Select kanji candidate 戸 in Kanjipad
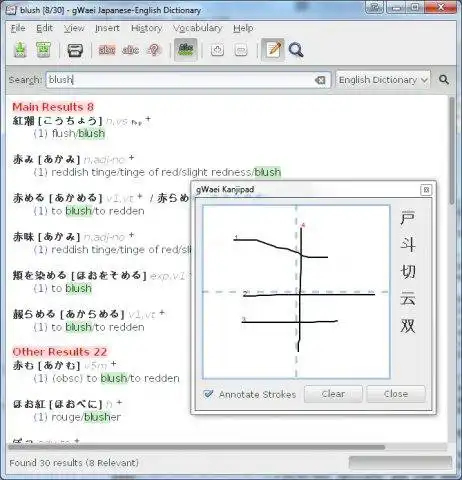This screenshot has width=462, height=480. [x=408, y=218]
